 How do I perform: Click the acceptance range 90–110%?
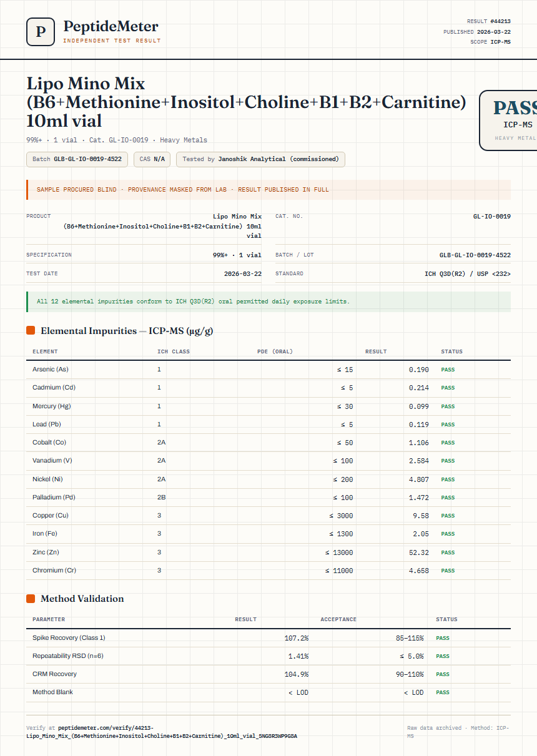tap(410, 674)
